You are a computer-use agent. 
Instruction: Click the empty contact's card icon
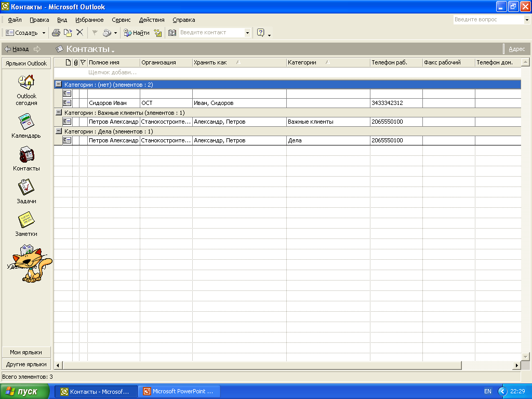coord(67,94)
